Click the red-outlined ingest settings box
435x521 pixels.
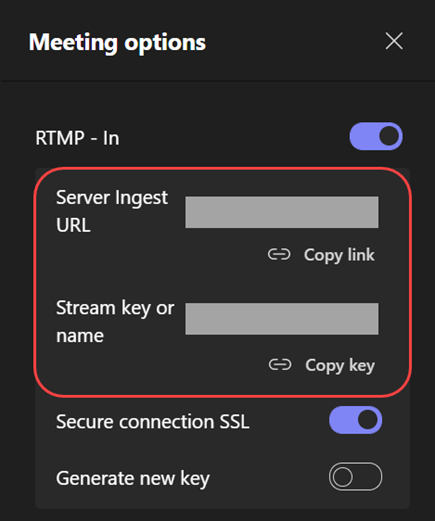223,282
